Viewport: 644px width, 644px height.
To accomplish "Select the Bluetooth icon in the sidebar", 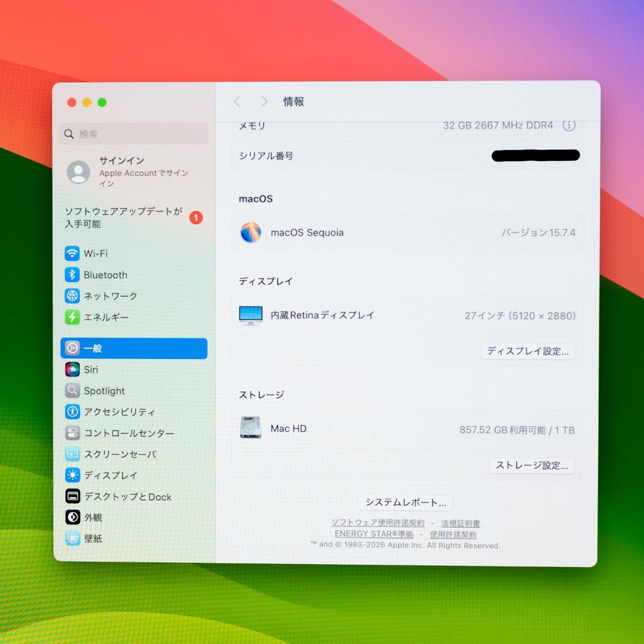I will (x=72, y=275).
